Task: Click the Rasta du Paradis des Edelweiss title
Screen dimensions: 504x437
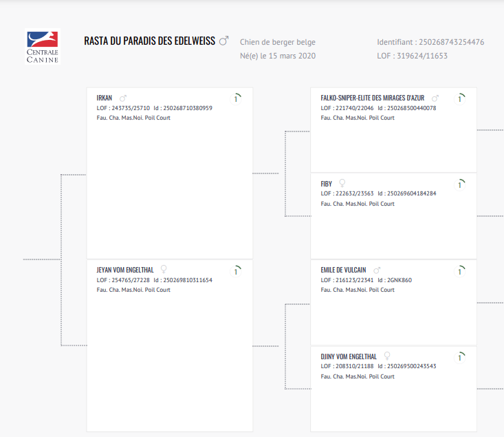Action: (149, 41)
